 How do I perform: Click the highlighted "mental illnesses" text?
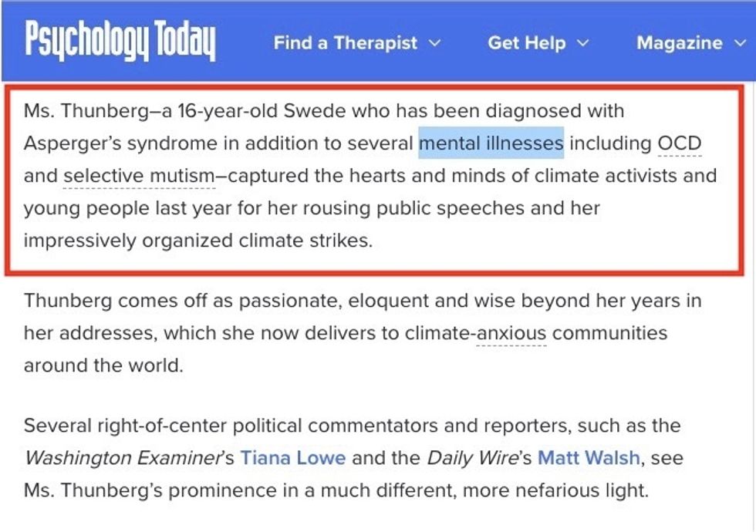coord(491,143)
